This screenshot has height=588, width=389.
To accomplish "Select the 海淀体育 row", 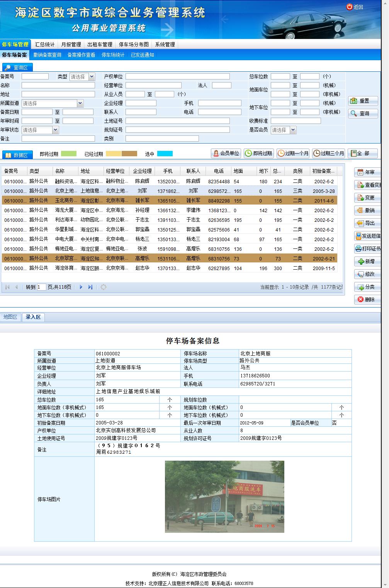I will coord(170,268).
